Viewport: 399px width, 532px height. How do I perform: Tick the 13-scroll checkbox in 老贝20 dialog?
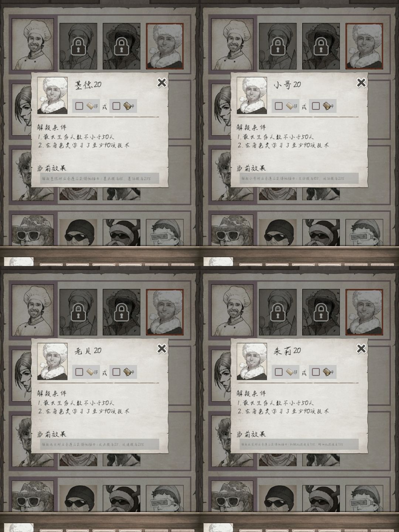pos(79,372)
